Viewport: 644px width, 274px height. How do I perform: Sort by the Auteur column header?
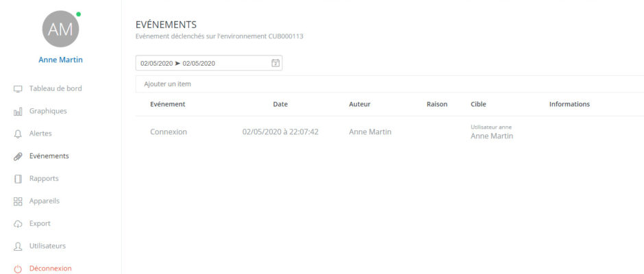tap(360, 104)
